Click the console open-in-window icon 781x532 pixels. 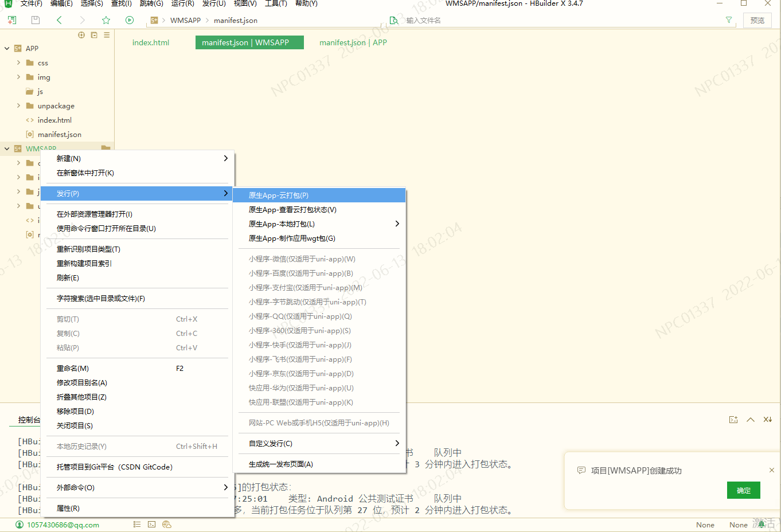click(733, 420)
